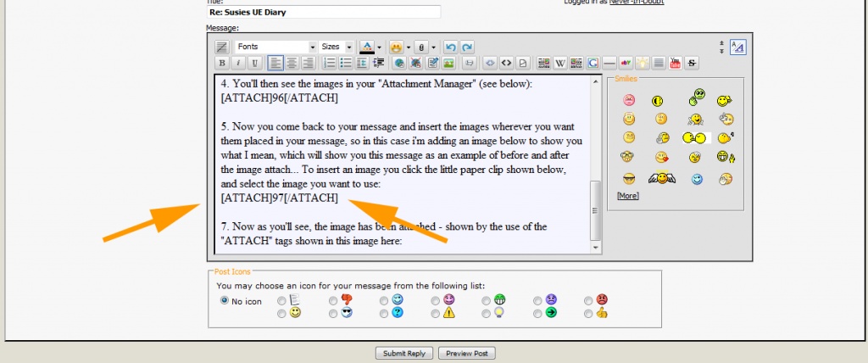
Task: Click the strikethrough formatting icon
Action: (x=692, y=63)
